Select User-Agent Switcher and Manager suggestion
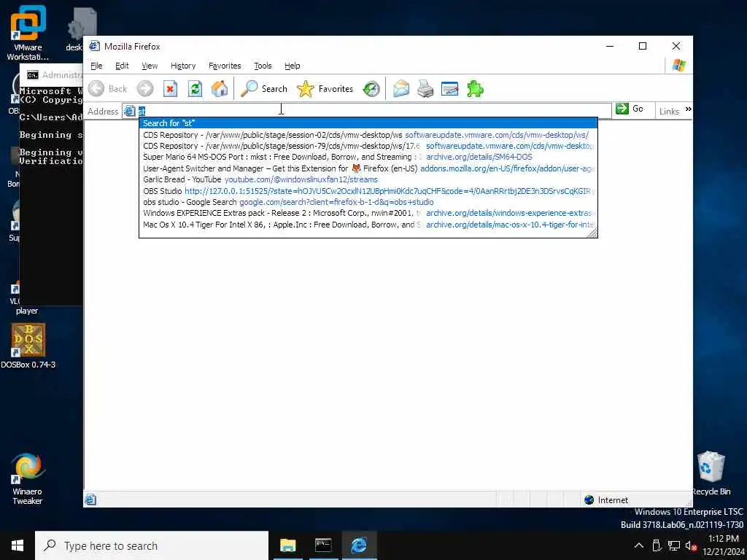Viewport: 747px width, 560px height. click(368, 168)
